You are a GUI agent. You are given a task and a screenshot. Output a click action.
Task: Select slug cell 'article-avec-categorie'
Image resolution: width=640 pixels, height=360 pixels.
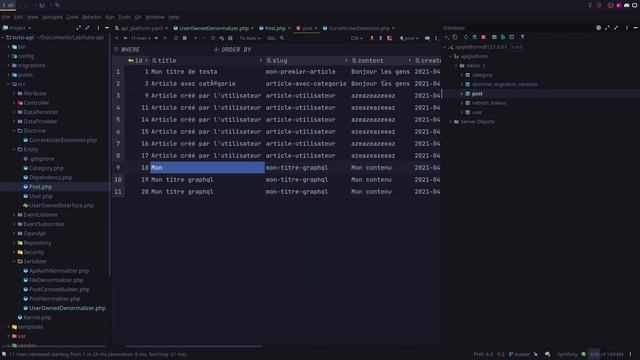[x=306, y=84]
